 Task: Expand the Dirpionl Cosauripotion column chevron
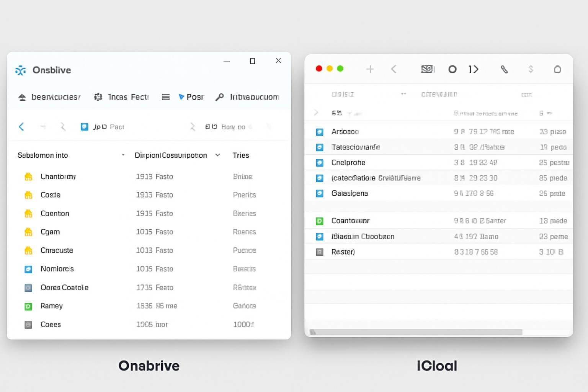[218, 155]
